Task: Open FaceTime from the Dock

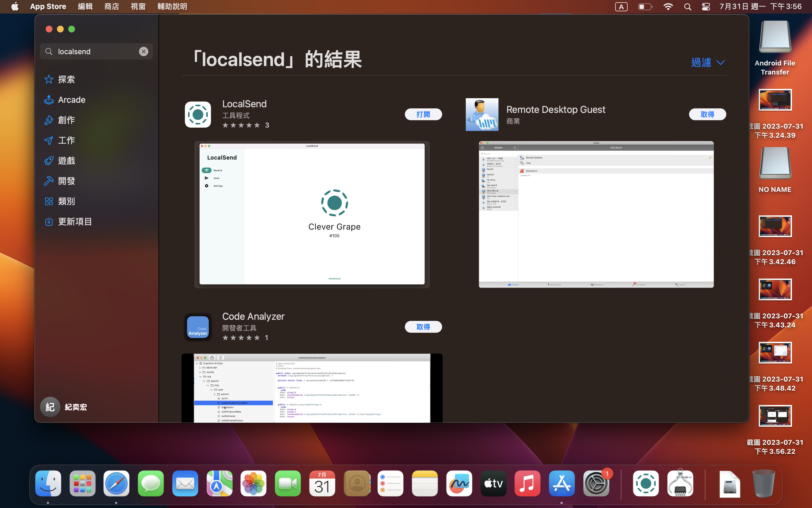Action: click(x=288, y=483)
